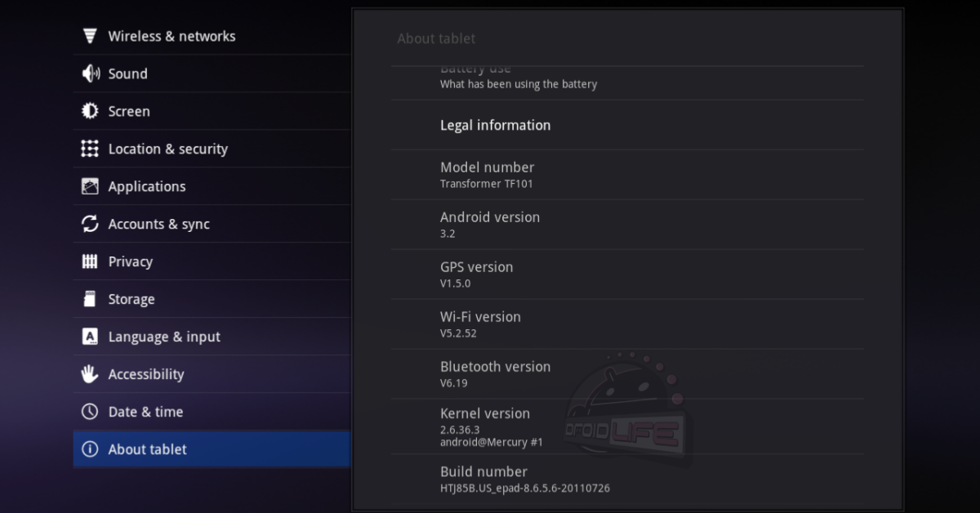Tap the Privacy fence icon

(x=90, y=261)
